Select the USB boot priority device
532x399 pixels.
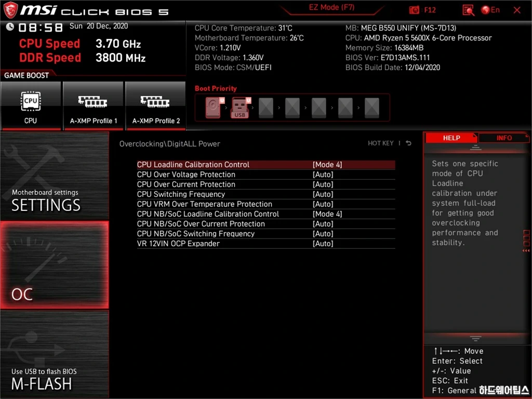[240, 108]
